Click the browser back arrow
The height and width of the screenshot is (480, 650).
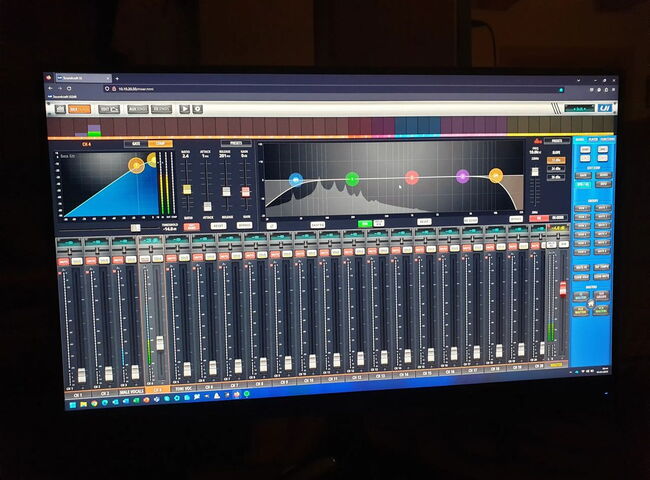pos(51,90)
